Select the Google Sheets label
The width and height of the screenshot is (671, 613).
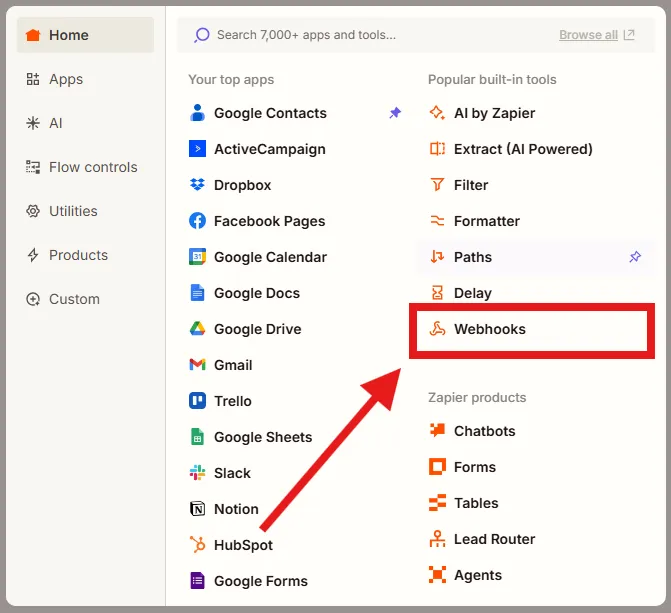[263, 437]
